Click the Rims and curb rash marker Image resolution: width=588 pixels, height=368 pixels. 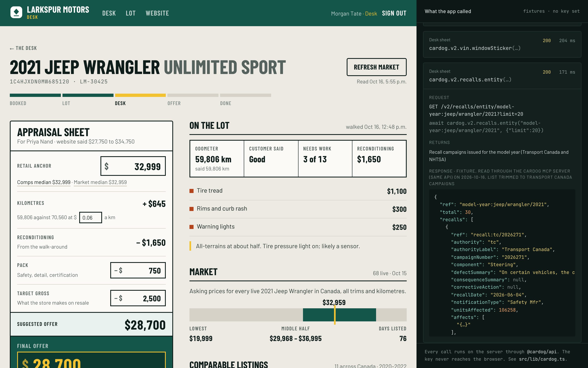[192, 209]
